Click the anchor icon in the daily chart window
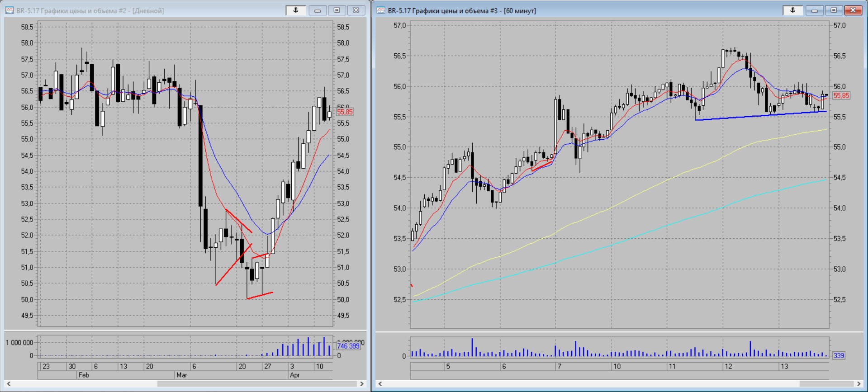This screenshot has width=868, height=392. (x=296, y=10)
